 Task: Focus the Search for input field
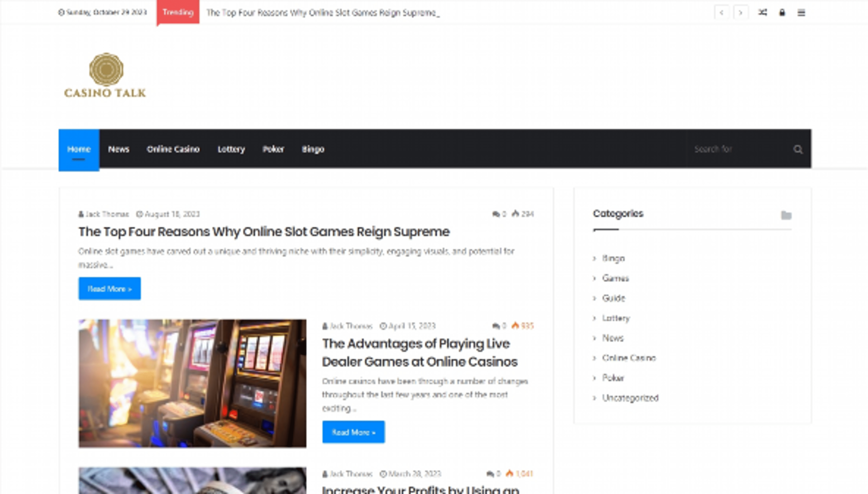pos(736,149)
